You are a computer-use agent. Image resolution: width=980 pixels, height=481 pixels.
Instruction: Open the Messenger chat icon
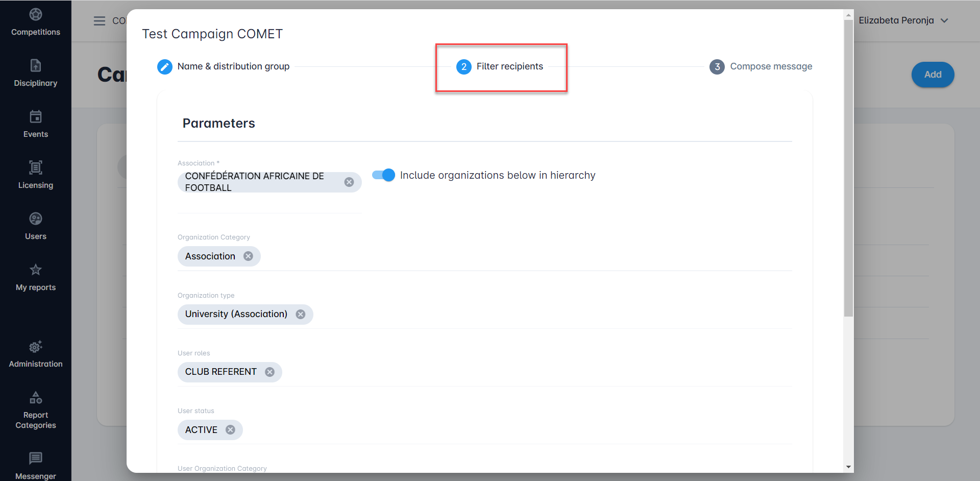tap(35, 458)
